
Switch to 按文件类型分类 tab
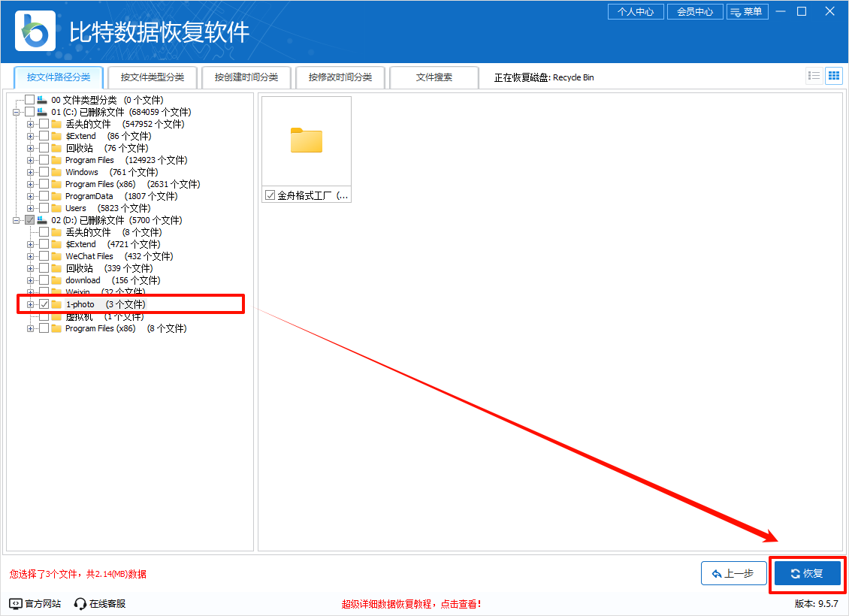click(x=152, y=77)
